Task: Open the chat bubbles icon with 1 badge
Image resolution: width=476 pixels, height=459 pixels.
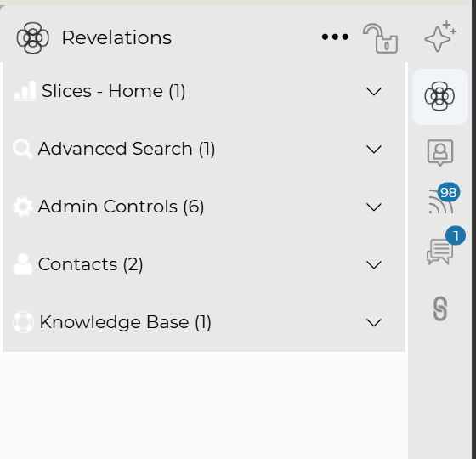Action: coord(445,246)
